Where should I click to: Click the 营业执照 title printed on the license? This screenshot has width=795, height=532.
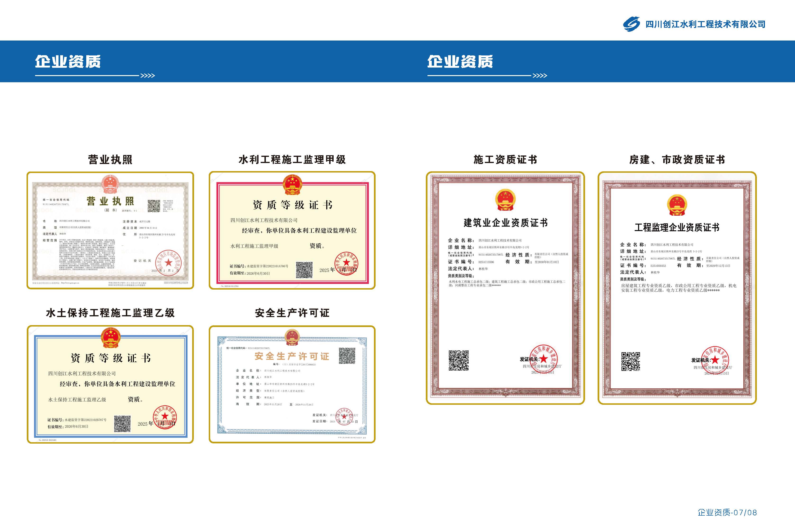[110, 201]
